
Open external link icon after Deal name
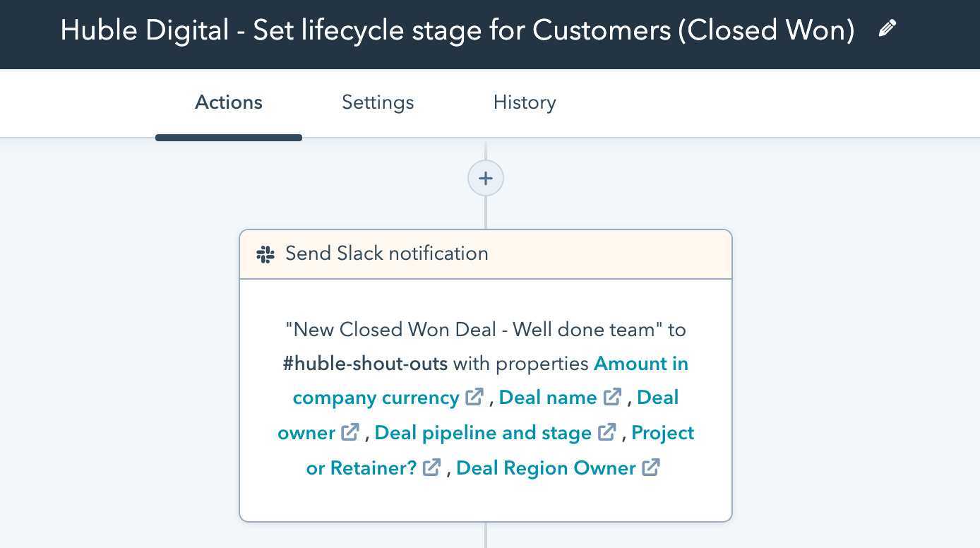pyautogui.click(x=612, y=397)
